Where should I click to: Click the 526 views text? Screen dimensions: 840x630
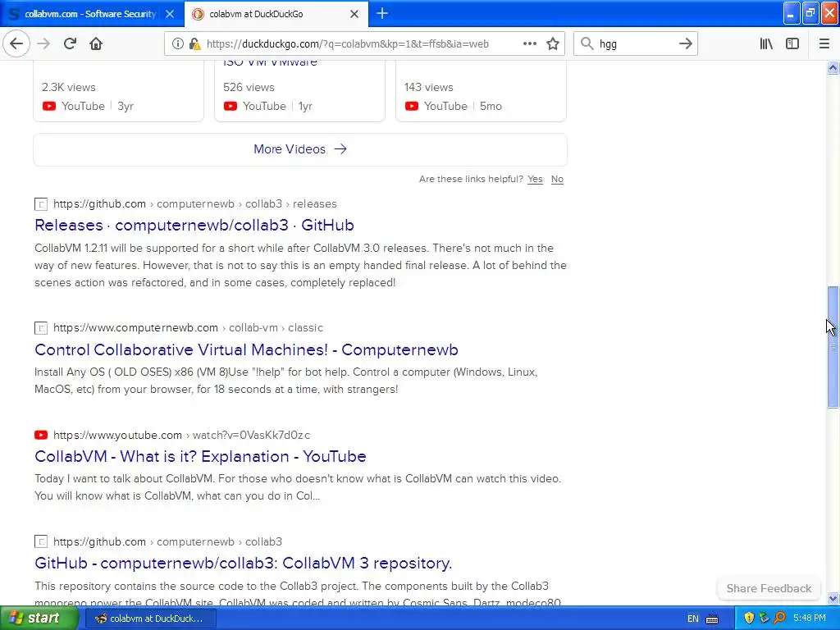[x=249, y=87]
